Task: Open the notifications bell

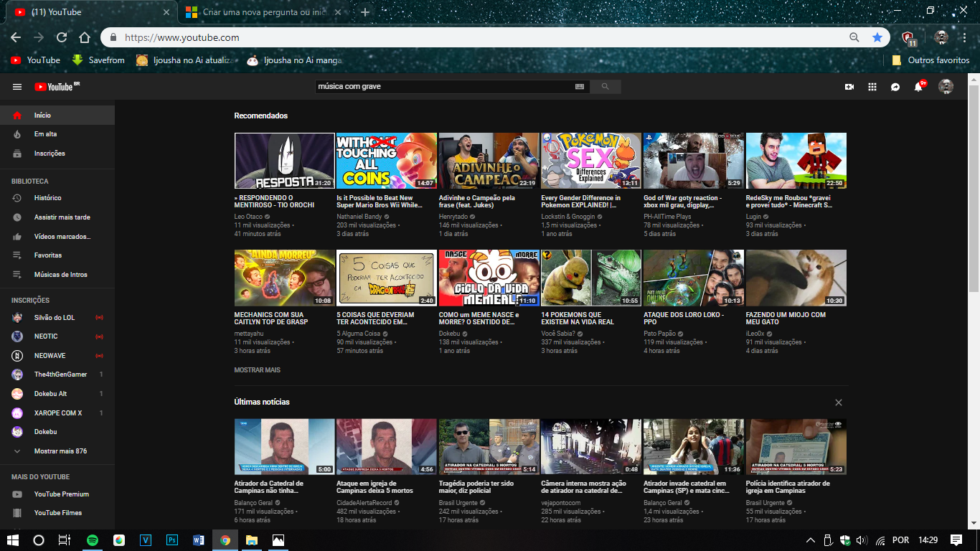Action: click(918, 87)
